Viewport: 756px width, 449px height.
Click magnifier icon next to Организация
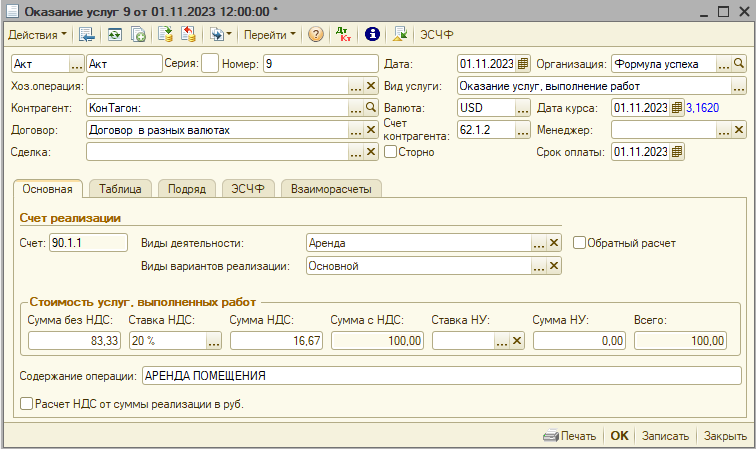pyautogui.click(x=739, y=64)
